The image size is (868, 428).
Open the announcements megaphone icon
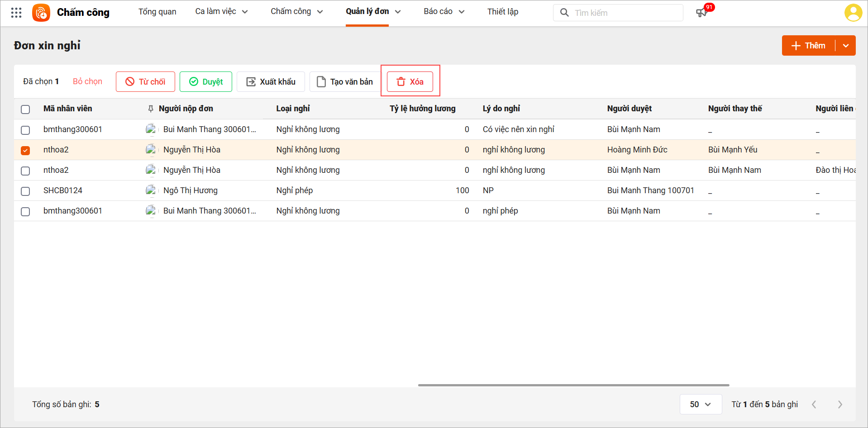(x=701, y=13)
